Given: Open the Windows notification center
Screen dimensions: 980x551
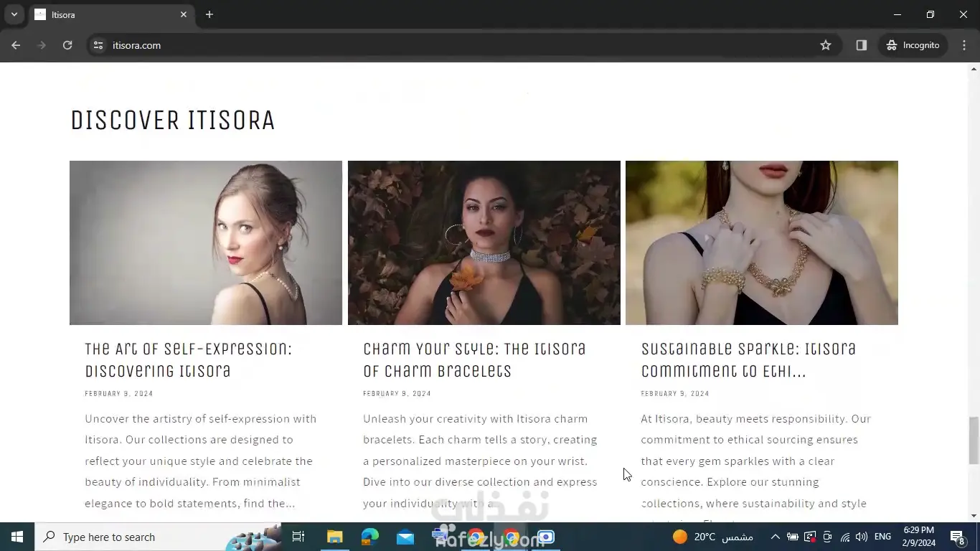Looking at the screenshot, I should pyautogui.click(x=957, y=537).
